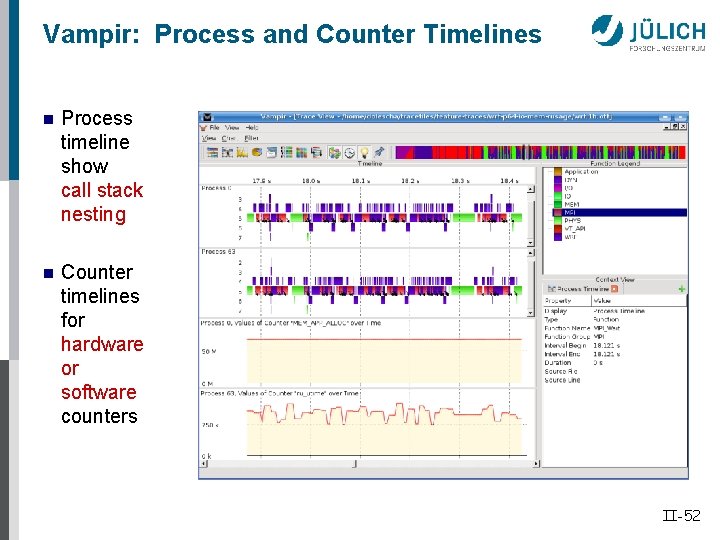
Task: Open Message Summary envelope icon
Action: (x=271, y=152)
